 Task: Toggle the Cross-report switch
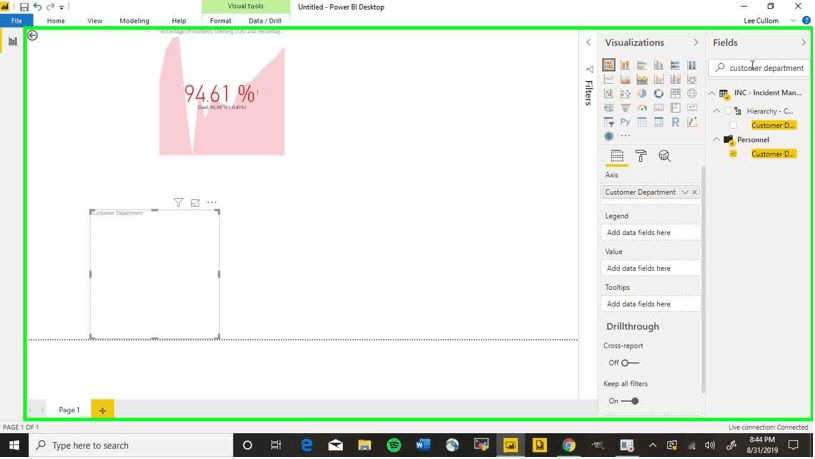pyautogui.click(x=629, y=363)
